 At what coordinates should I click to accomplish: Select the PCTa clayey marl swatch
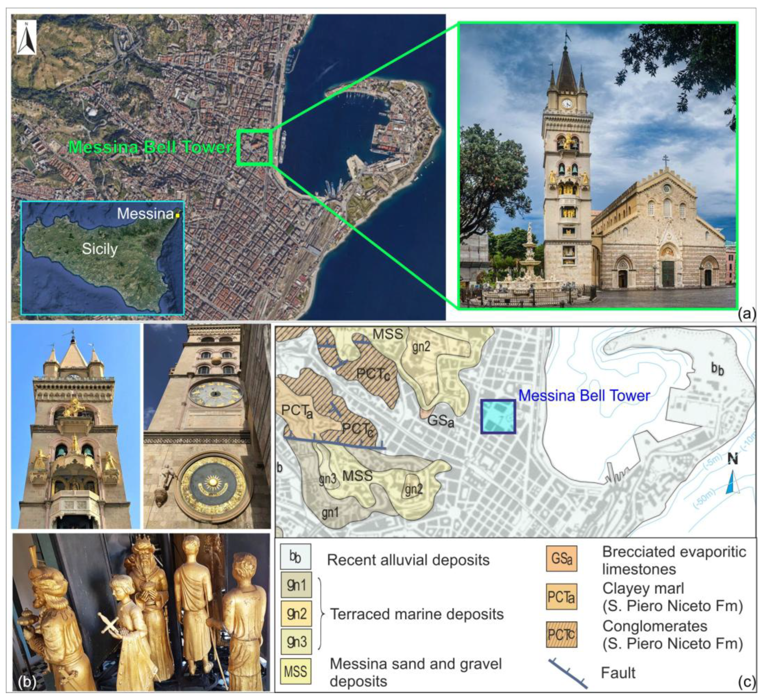561,597
